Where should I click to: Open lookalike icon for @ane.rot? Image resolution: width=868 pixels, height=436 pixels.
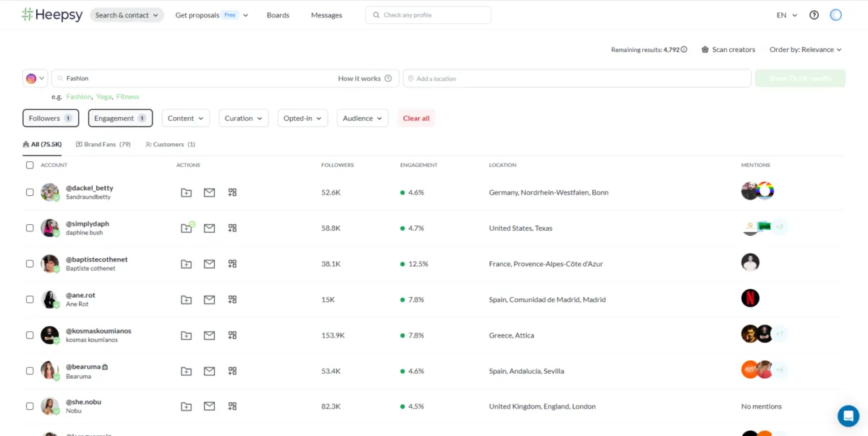coord(232,299)
